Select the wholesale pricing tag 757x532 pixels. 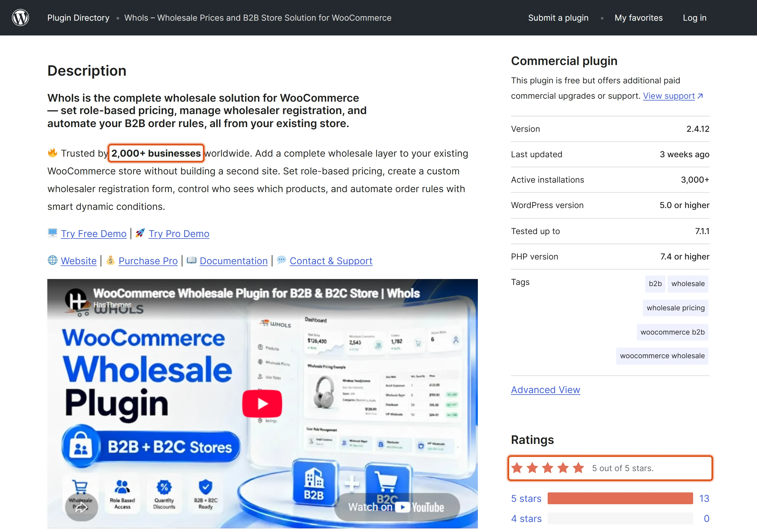(x=676, y=308)
